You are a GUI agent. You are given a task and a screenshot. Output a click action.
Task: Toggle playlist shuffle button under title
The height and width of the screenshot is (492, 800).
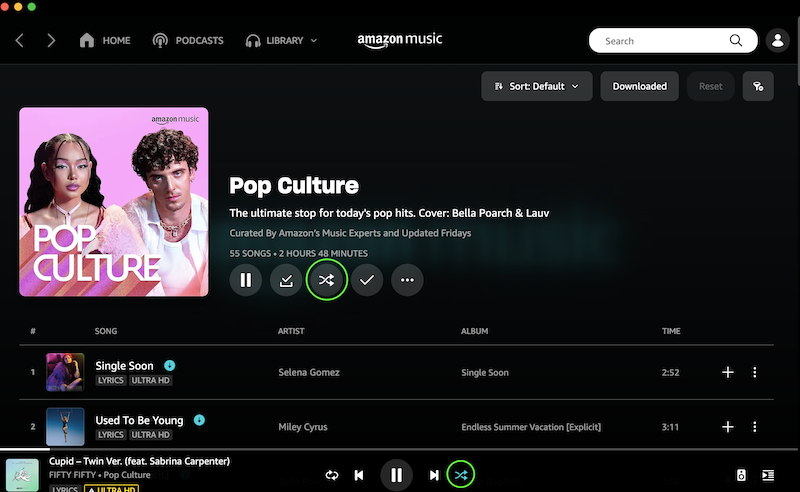tap(326, 280)
